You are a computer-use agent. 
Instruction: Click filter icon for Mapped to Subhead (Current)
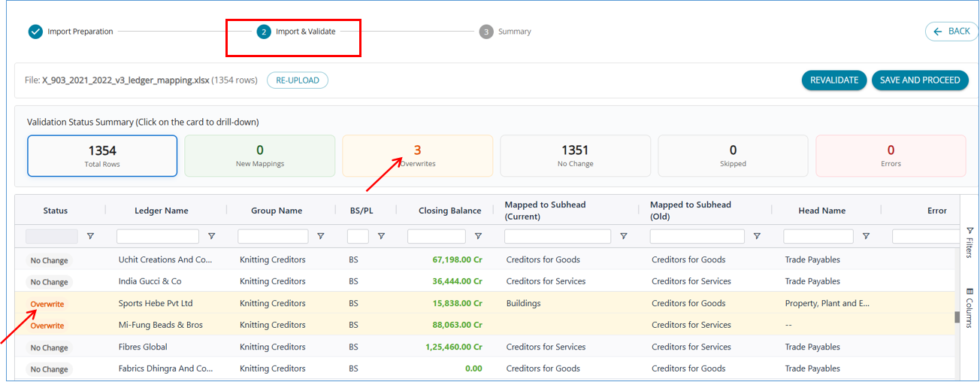pyautogui.click(x=623, y=236)
